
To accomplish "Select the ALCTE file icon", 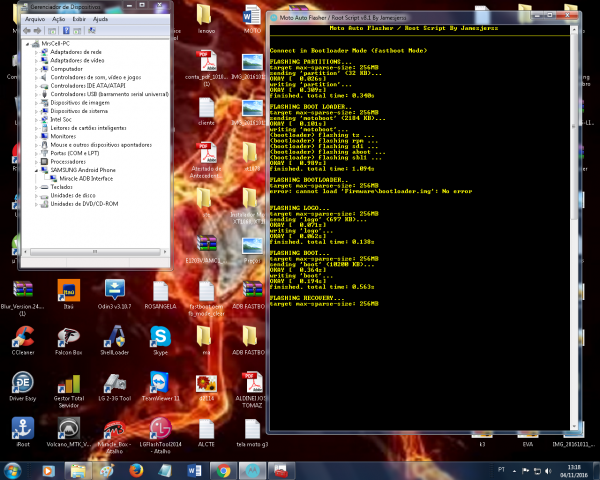I will coord(206,433).
